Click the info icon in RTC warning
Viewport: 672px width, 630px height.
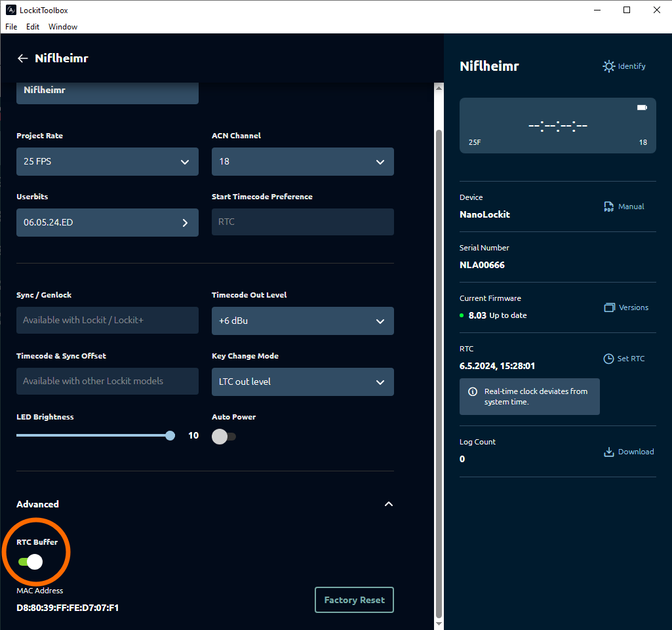[473, 392]
